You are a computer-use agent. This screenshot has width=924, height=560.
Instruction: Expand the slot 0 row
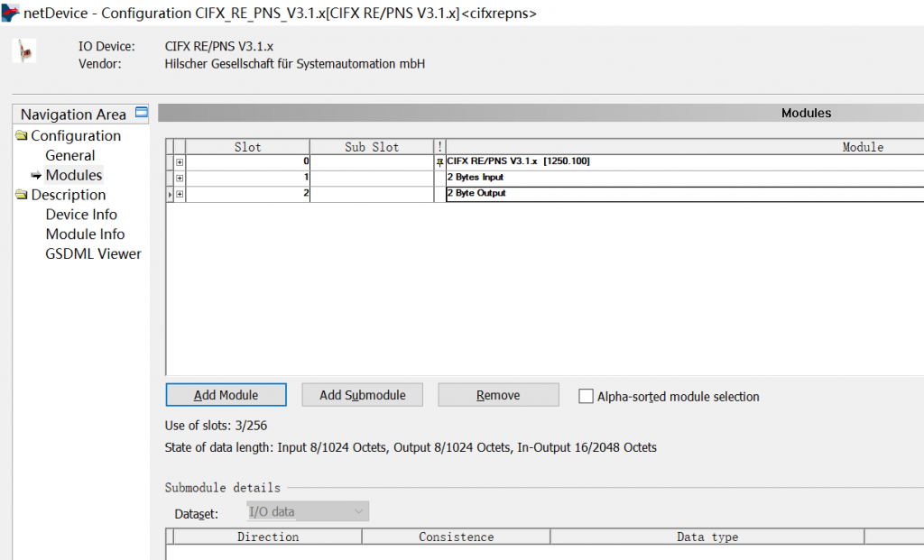[180, 161]
